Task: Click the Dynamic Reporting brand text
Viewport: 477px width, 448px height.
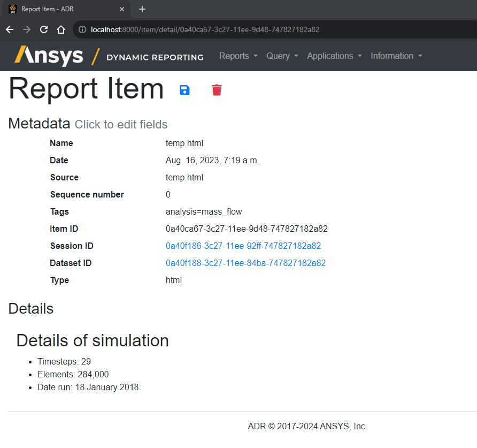Action: 155,57
